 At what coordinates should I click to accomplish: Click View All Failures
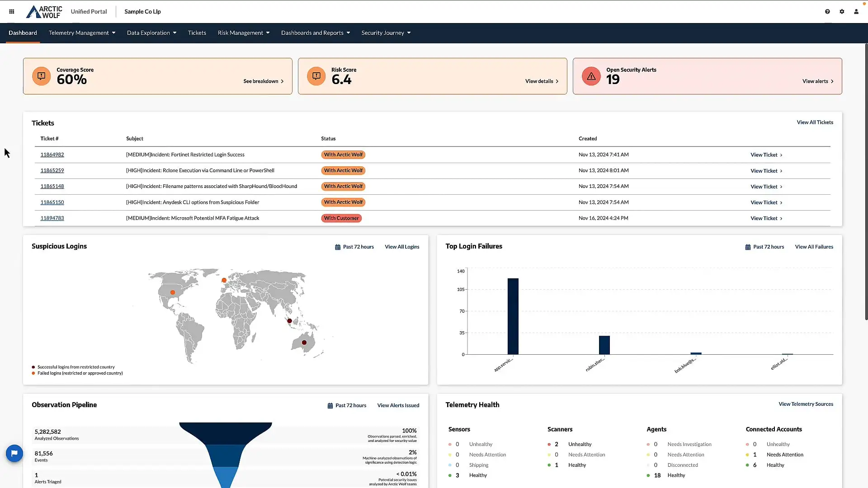tap(814, 247)
